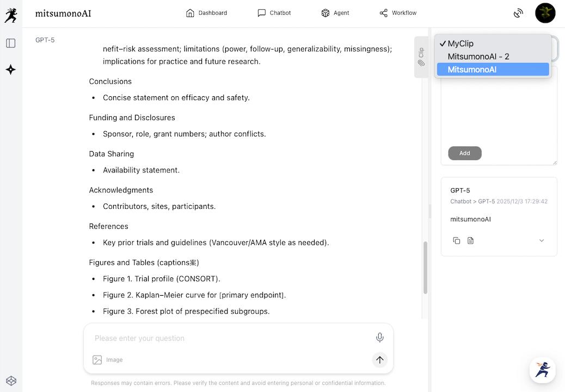Open the clip document icon
Image resolution: width=565 pixels, height=392 pixels.
coord(471,240)
